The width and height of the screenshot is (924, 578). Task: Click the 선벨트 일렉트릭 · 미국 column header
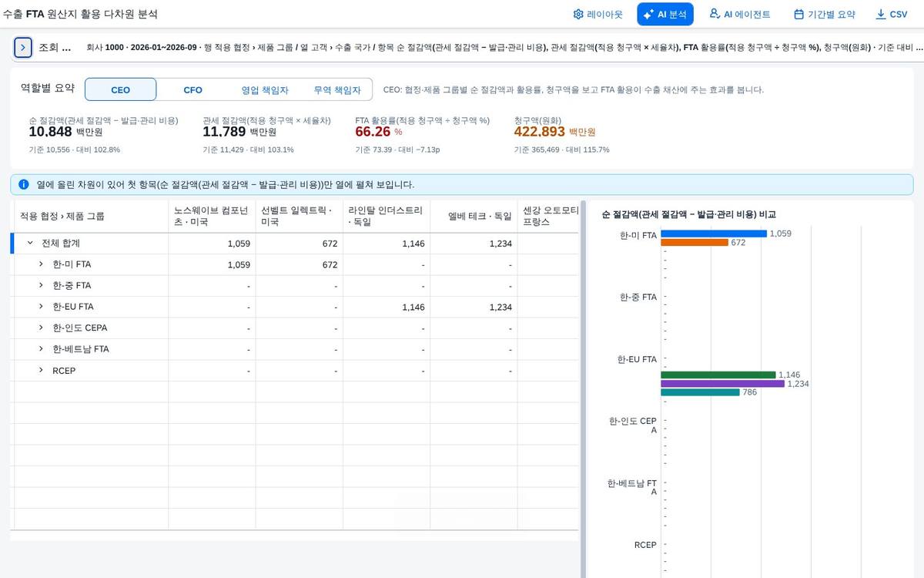point(299,217)
